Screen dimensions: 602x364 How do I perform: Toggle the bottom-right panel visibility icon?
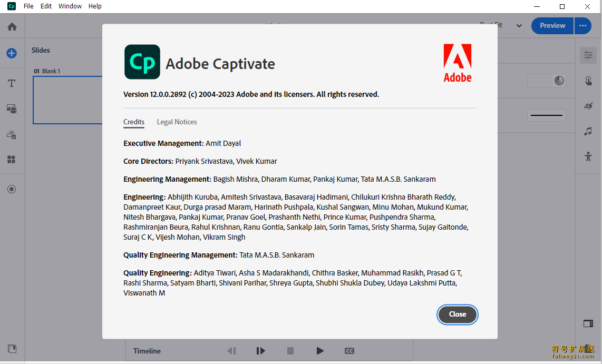pos(588,323)
